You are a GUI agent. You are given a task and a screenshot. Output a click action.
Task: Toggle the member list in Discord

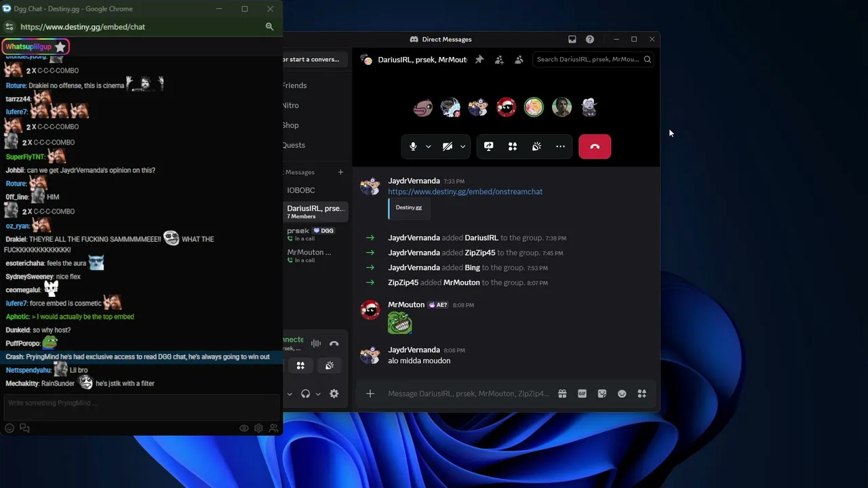pyautogui.click(x=519, y=60)
